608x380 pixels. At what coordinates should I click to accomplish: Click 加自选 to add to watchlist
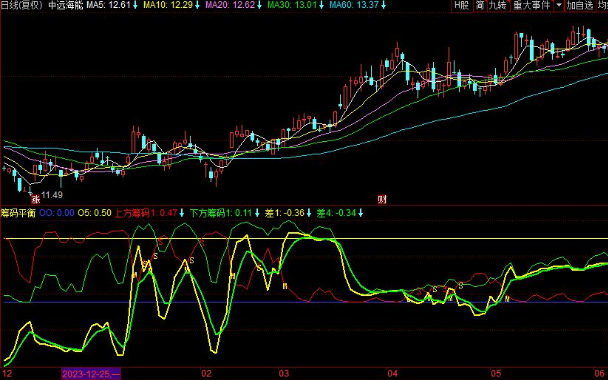[580, 5]
